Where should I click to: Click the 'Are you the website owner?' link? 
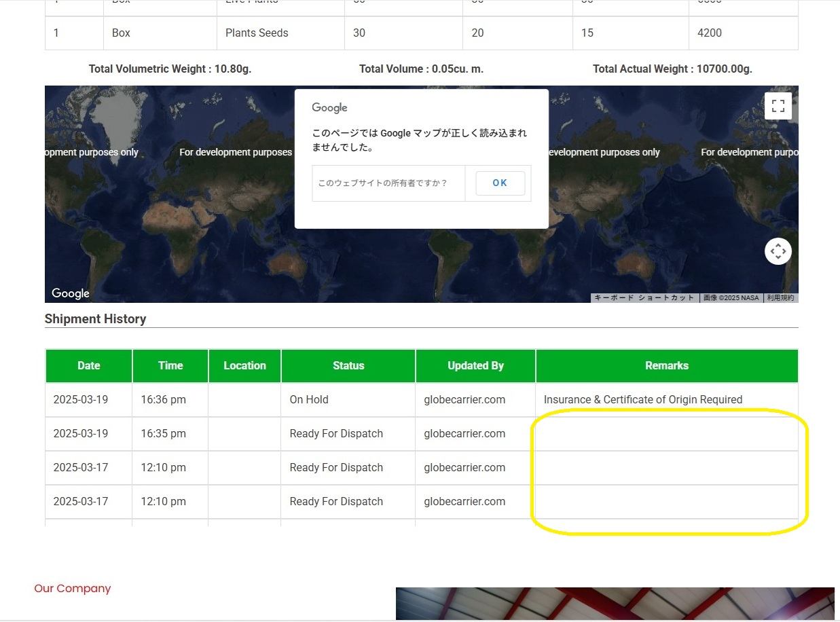tap(383, 183)
